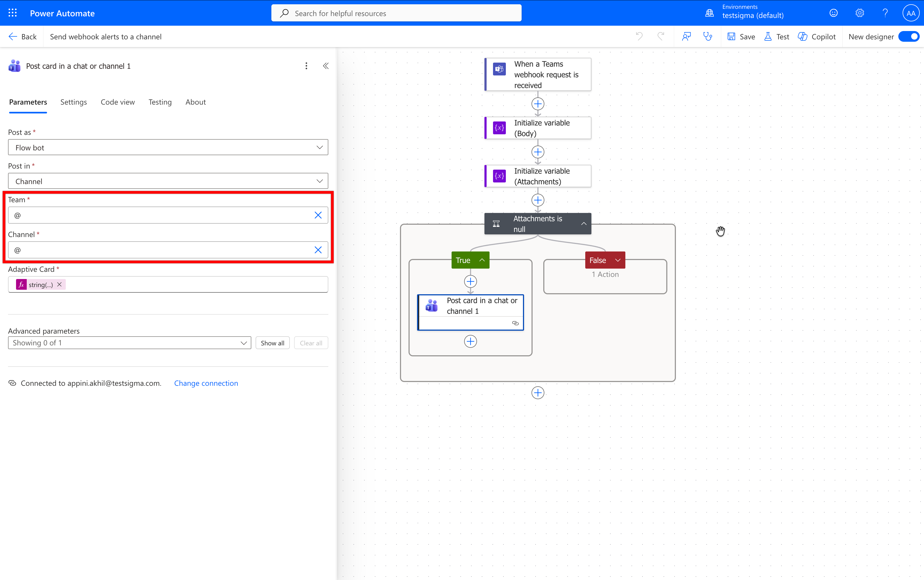The width and height of the screenshot is (924, 580).
Task: Add step after Teams webhook trigger
Action: [x=538, y=104]
